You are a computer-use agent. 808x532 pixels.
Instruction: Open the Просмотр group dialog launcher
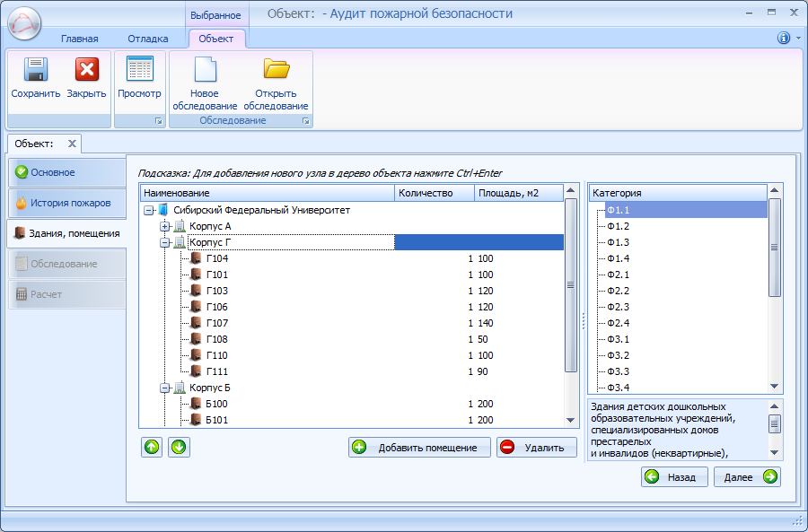tap(159, 121)
